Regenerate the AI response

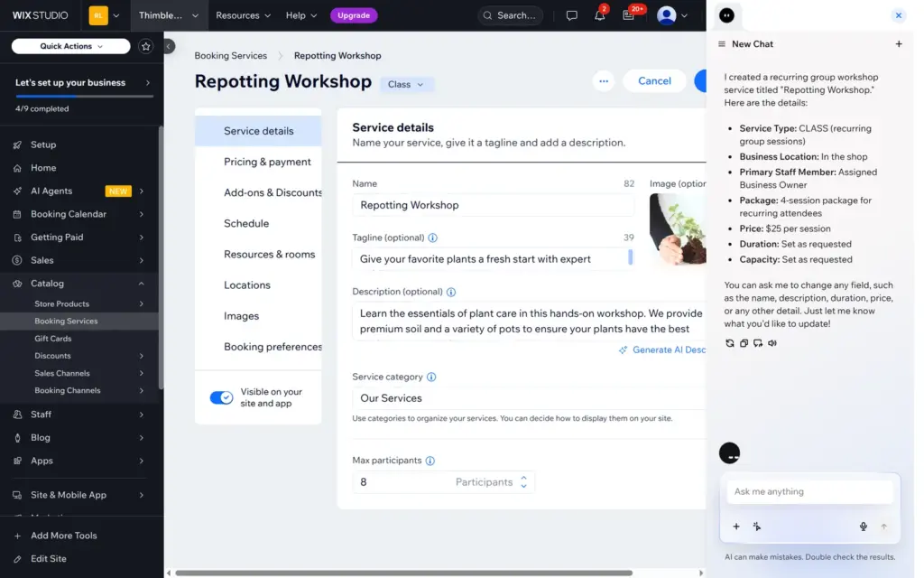[729, 343]
